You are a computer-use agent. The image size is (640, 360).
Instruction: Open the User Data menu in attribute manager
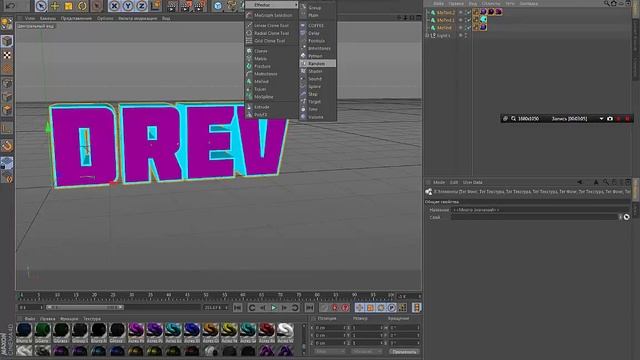(x=472, y=182)
